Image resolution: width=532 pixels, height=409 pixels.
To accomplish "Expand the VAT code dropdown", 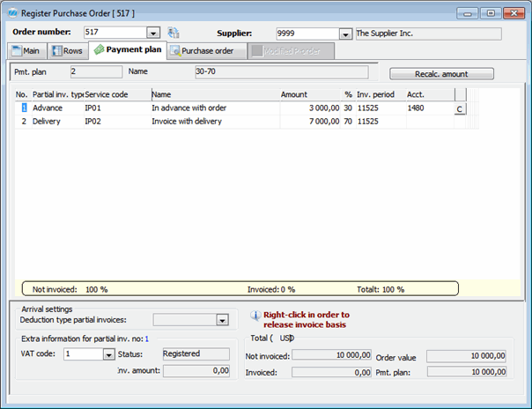I will coord(108,354).
